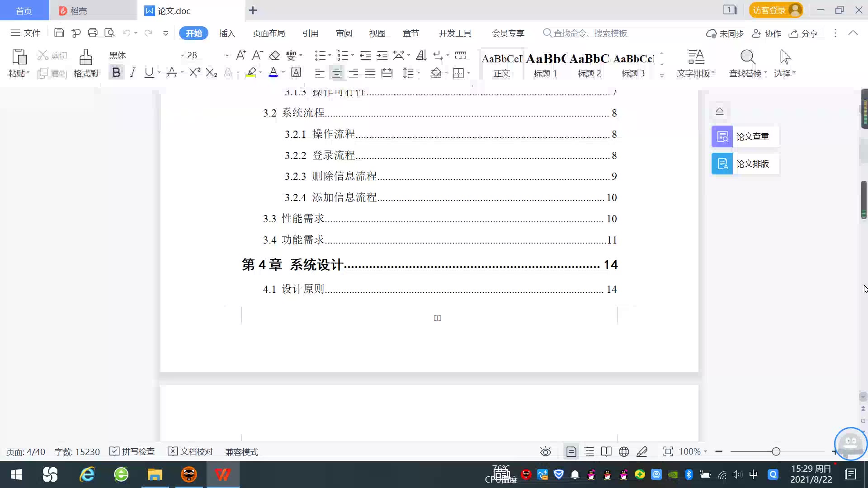
Task: Click the zoom slider handle
Action: click(776, 452)
